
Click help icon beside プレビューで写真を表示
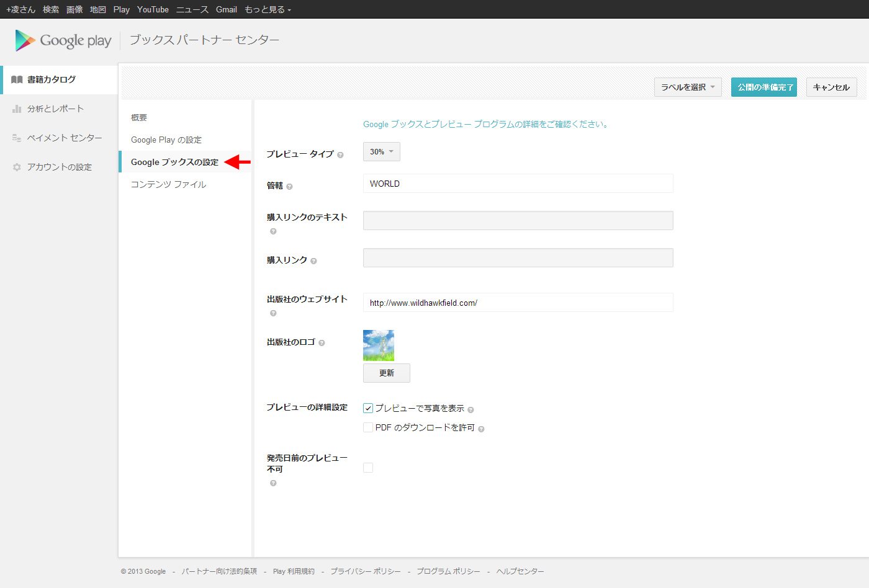tap(471, 410)
